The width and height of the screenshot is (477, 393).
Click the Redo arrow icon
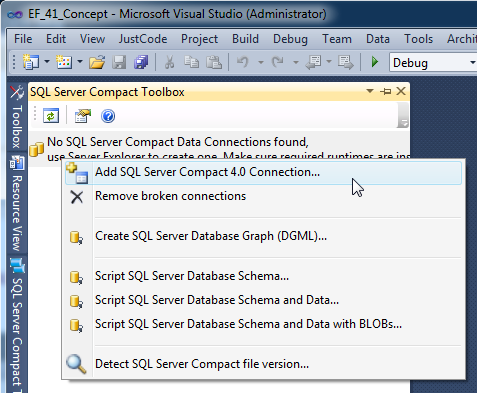point(277,62)
